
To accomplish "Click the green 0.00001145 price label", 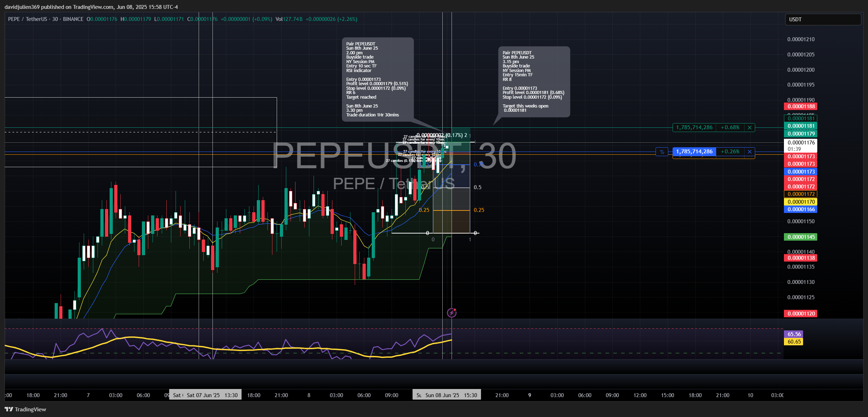I will click(x=801, y=237).
